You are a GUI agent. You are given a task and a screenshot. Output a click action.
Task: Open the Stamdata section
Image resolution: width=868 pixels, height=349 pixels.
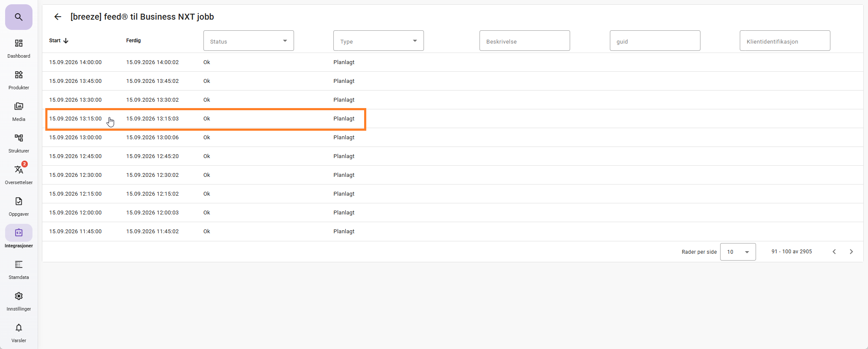pos(19,270)
